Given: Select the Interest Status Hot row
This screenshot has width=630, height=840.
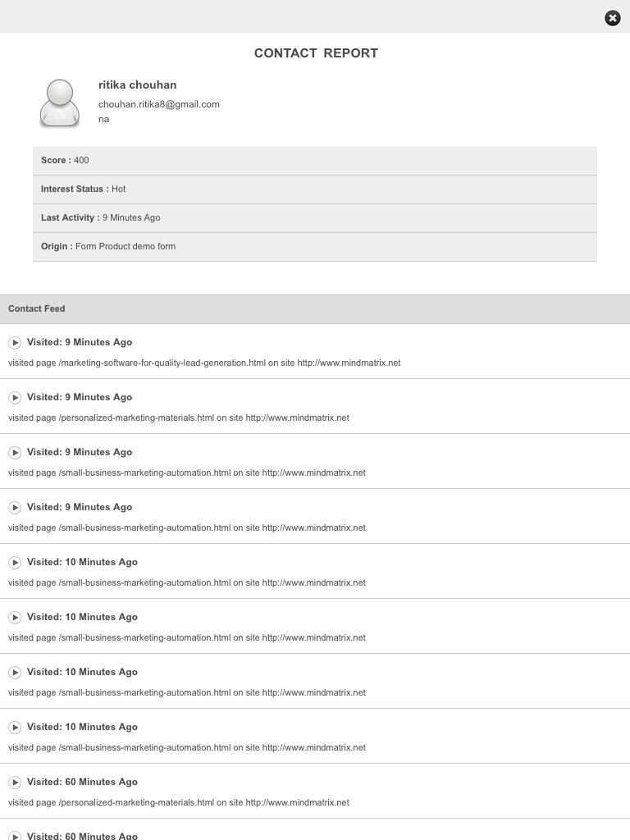Looking at the screenshot, I should 315,189.
